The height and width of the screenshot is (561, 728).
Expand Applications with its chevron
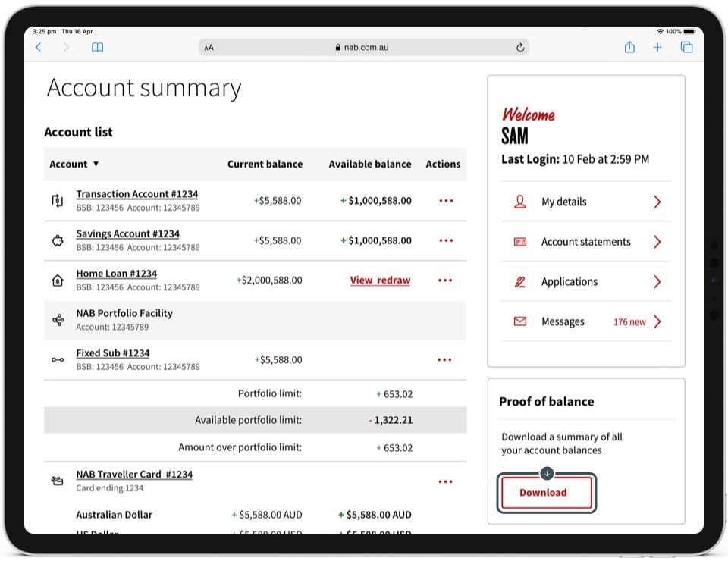657,282
